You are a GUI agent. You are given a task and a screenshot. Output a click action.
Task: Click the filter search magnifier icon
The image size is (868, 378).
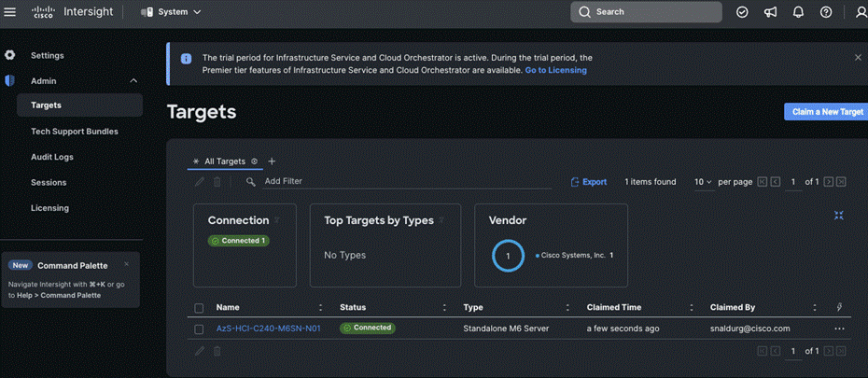(x=251, y=181)
